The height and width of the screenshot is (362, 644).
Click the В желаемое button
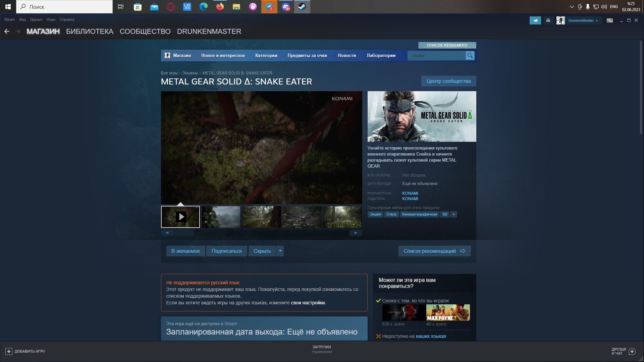point(185,251)
